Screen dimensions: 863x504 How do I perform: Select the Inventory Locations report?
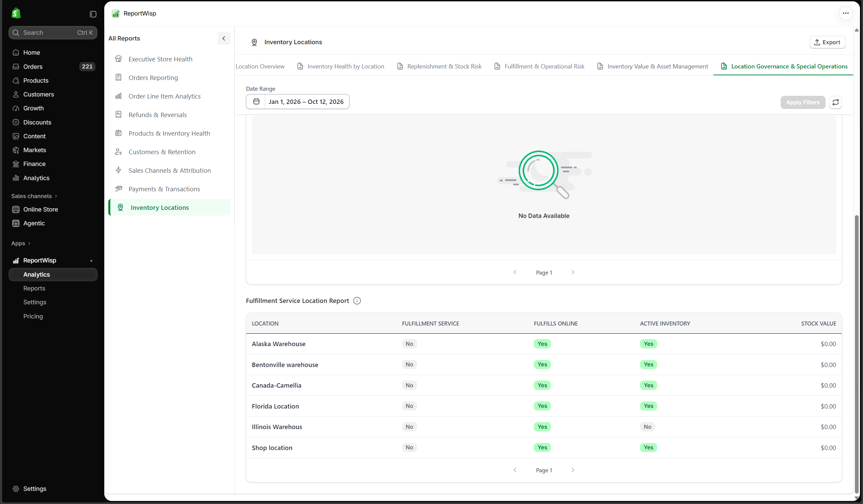point(169,207)
